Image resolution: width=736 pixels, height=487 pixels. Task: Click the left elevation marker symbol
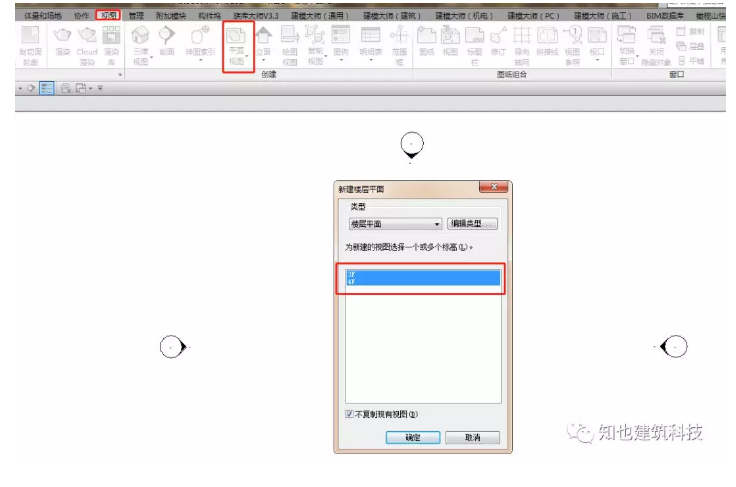coord(173,347)
